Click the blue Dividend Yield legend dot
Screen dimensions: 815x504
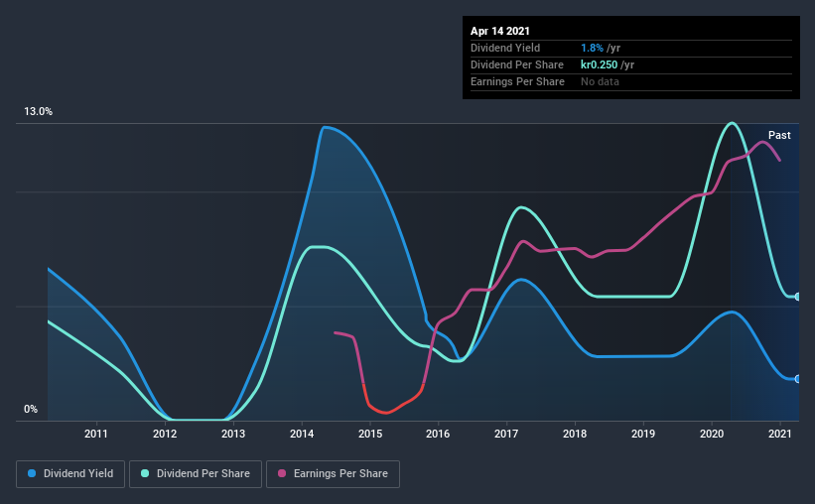(x=32, y=473)
